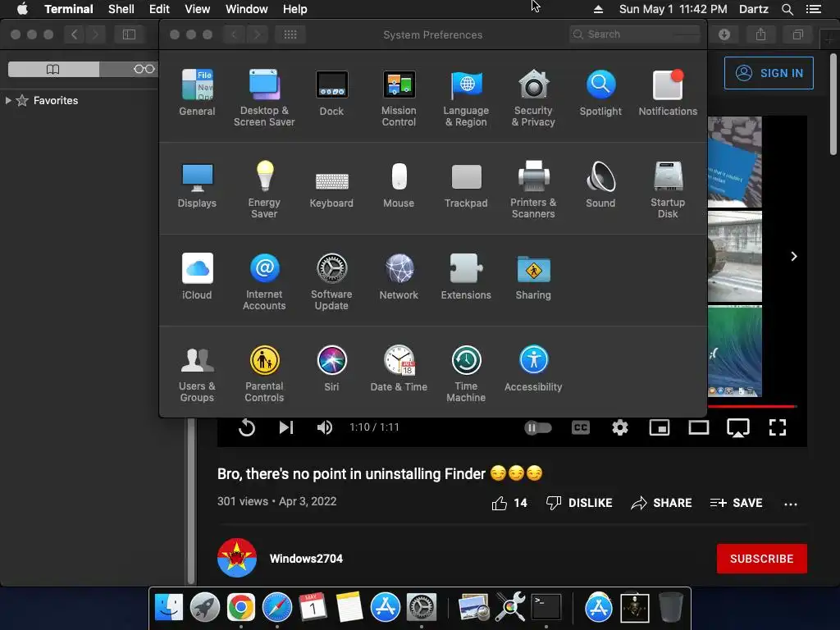Enable miniplayer mode on video
Image resolution: width=840 pixels, height=630 pixels.
(660, 427)
